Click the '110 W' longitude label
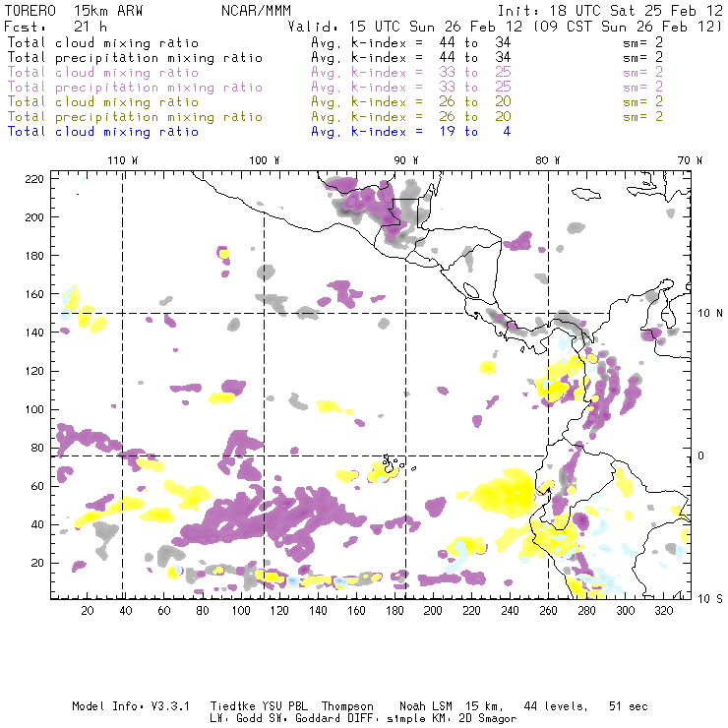 [x=123, y=160]
